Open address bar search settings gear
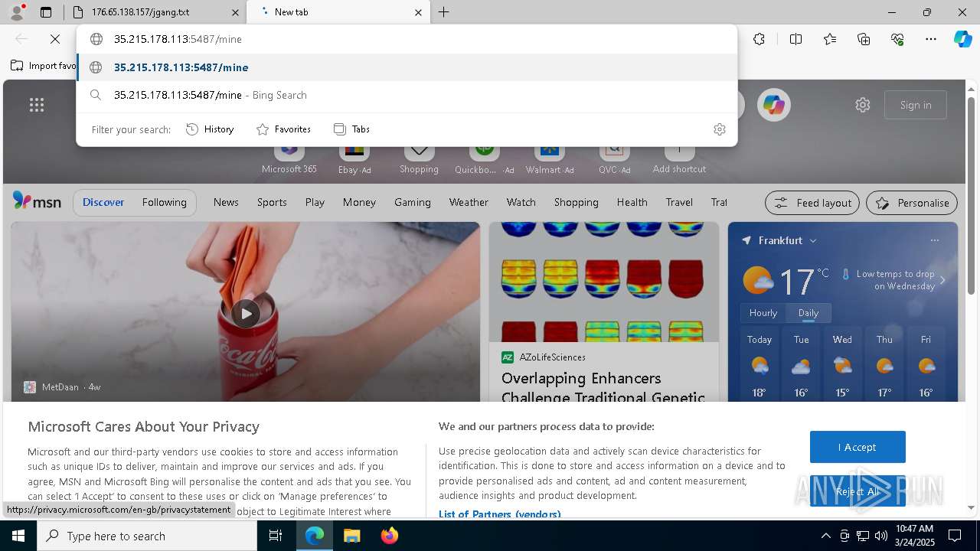 click(x=719, y=129)
